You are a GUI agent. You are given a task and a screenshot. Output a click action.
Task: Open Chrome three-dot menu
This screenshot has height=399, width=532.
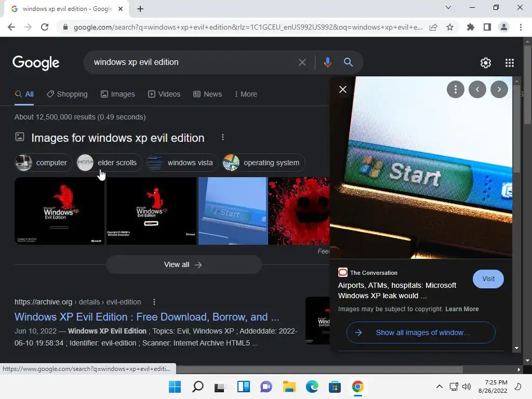521,27
